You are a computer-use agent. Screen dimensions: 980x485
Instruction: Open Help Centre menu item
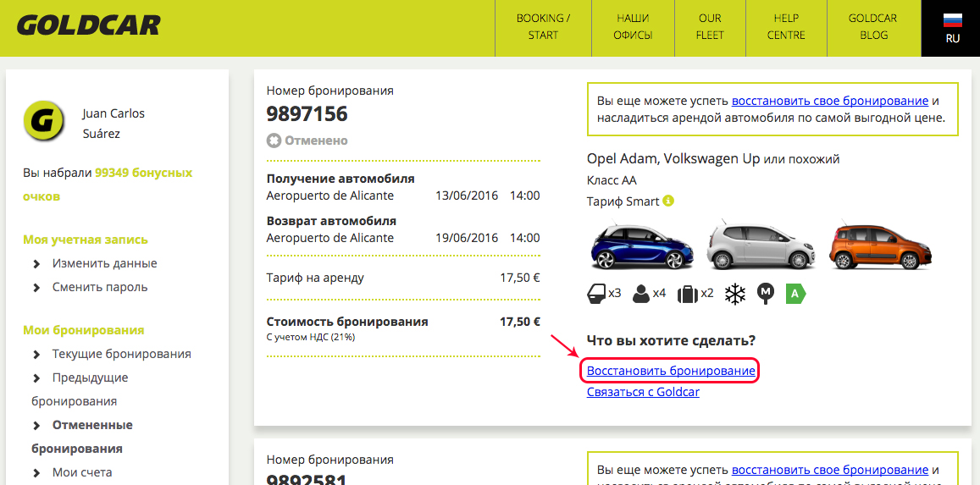786,27
